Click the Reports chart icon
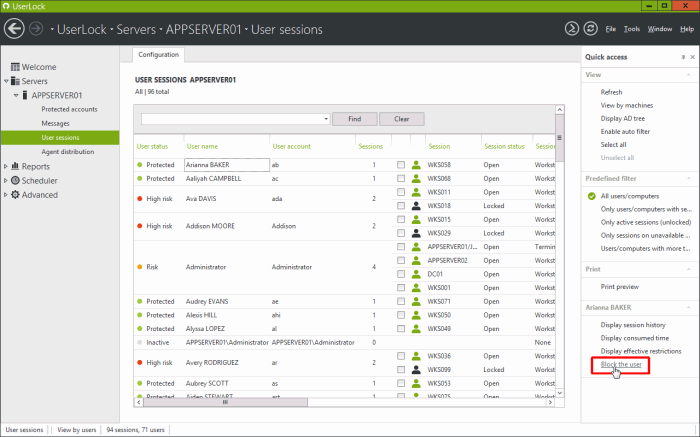 click(x=15, y=166)
